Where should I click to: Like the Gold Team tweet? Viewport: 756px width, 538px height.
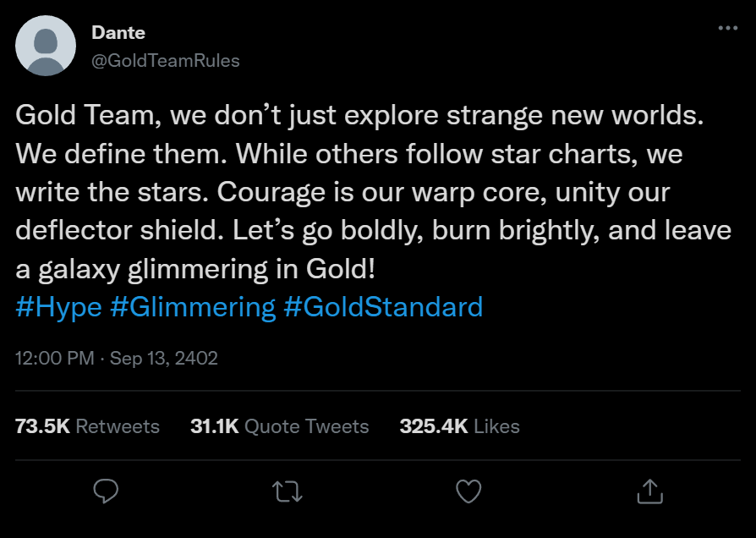click(x=468, y=491)
